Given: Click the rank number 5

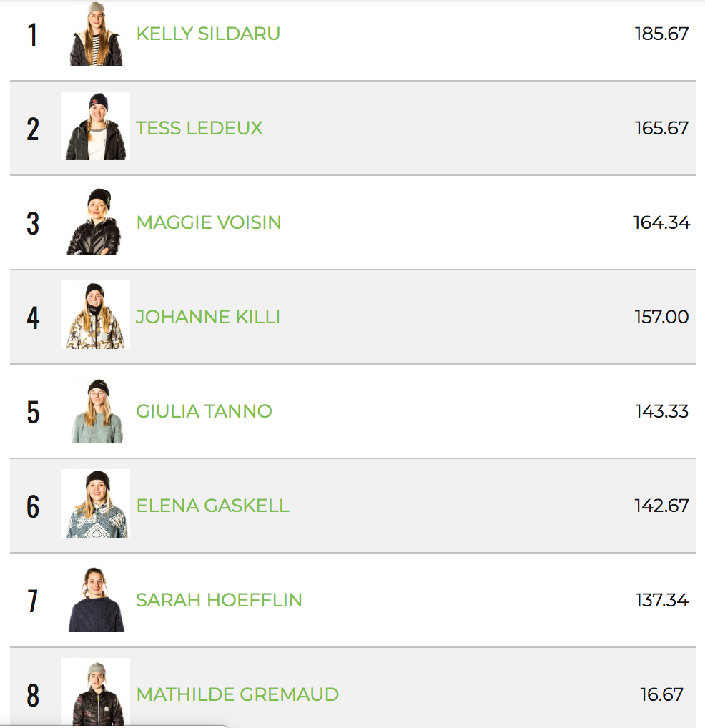Looking at the screenshot, I should point(33,412).
